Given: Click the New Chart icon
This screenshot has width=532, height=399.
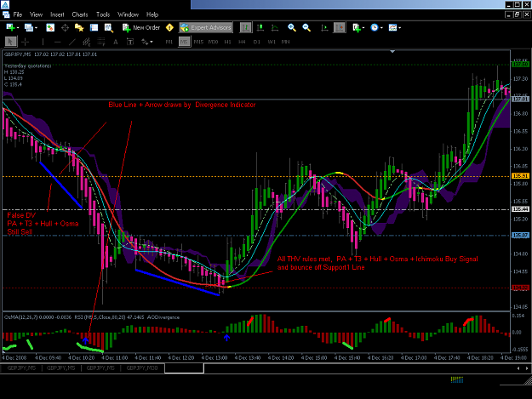Looking at the screenshot, I should point(10,28).
